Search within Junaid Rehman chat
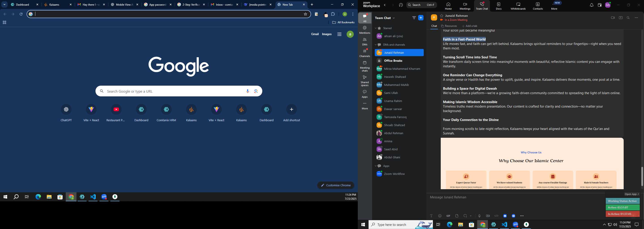Viewport: 644px width, 229px height. 628,18
